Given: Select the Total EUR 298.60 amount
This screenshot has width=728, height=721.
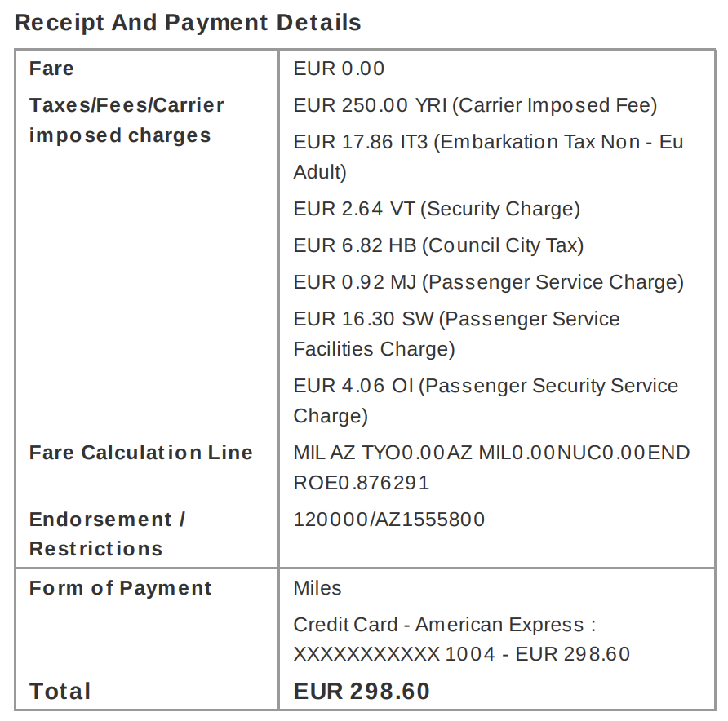Looking at the screenshot, I should pos(362,691).
